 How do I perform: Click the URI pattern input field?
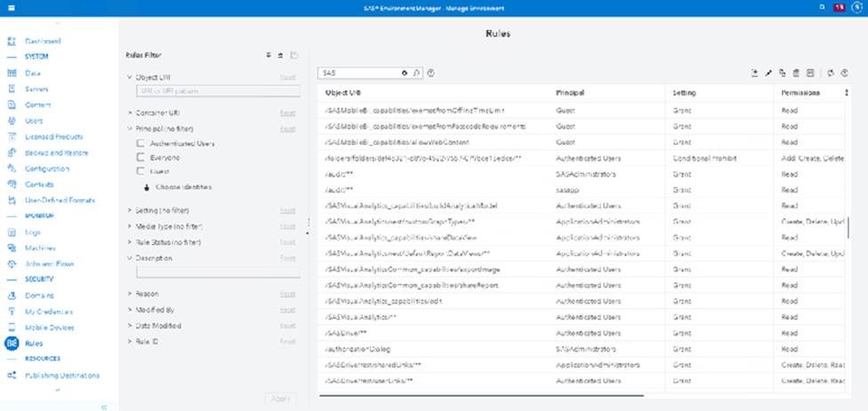(x=218, y=91)
